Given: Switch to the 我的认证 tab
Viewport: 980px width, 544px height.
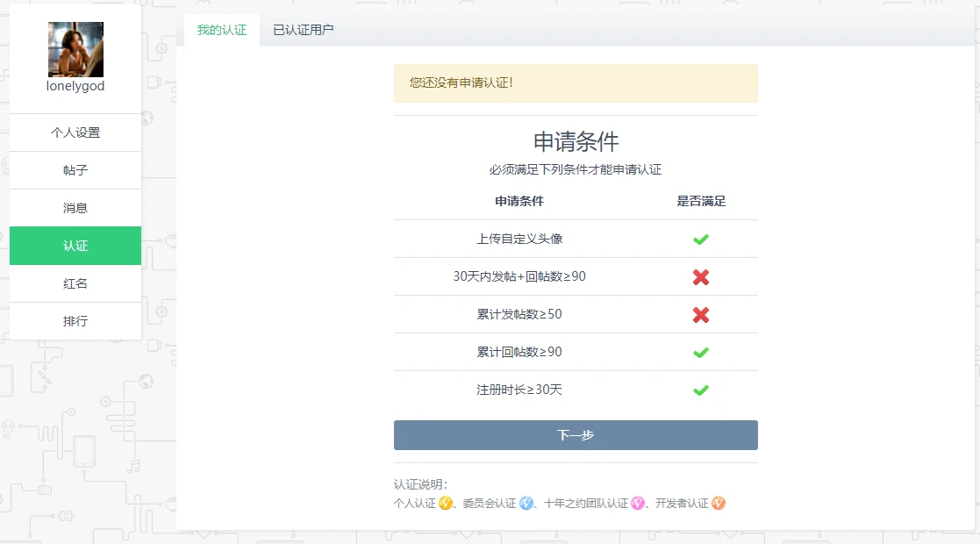Looking at the screenshot, I should pyautogui.click(x=222, y=30).
